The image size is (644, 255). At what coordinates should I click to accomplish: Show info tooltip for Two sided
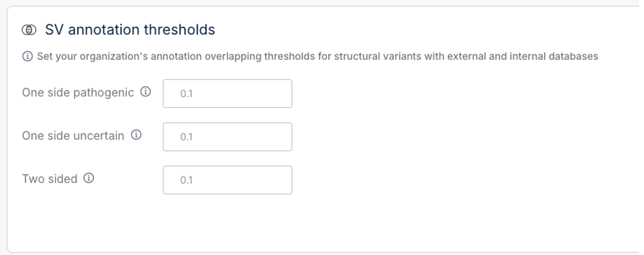(x=88, y=178)
